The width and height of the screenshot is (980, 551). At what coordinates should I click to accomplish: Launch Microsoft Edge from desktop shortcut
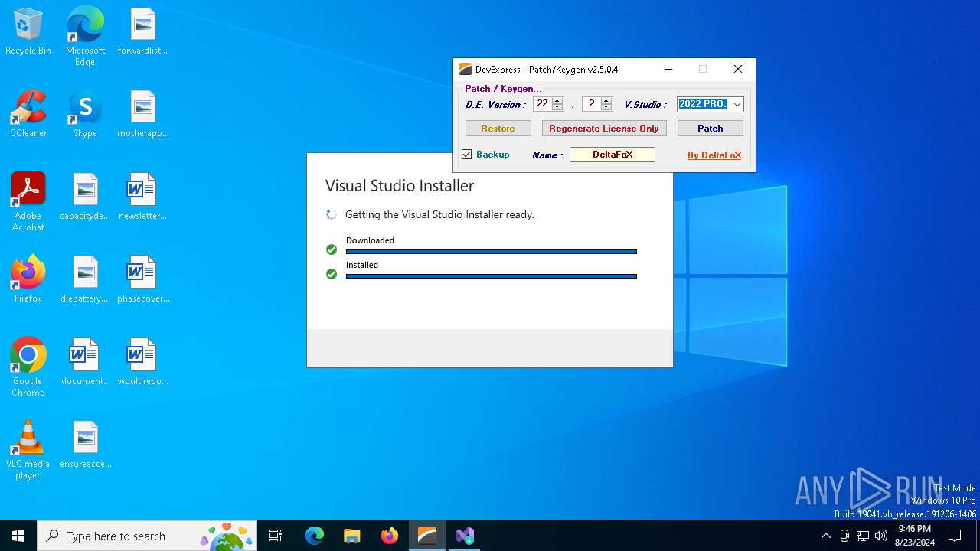tap(85, 36)
